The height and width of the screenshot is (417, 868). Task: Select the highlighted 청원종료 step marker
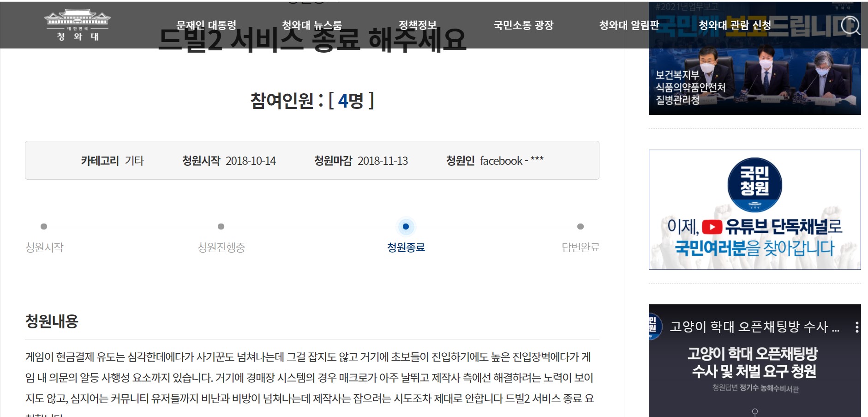pyautogui.click(x=406, y=226)
